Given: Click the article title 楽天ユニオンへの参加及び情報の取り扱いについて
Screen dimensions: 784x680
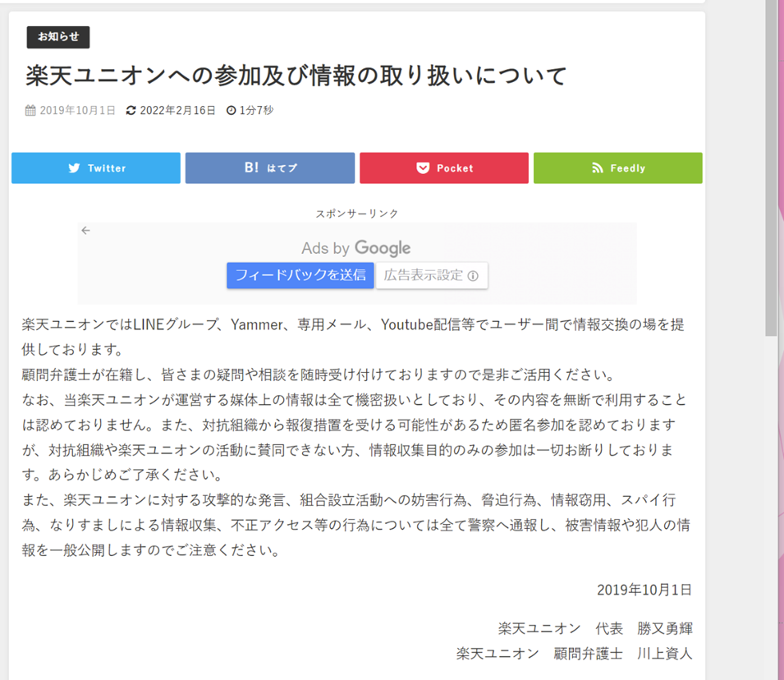Looking at the screenshot, I should click(296, 76).
